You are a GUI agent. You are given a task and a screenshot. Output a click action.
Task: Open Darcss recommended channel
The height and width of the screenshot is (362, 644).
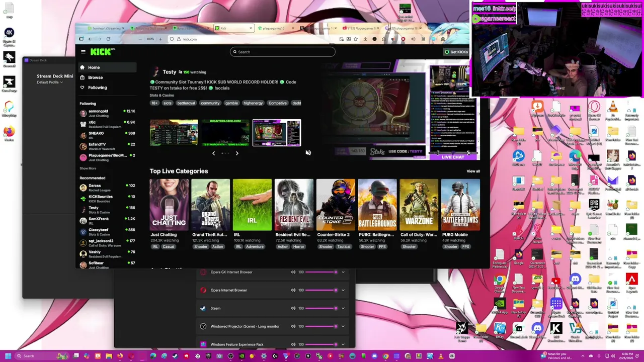pos(107,188)
